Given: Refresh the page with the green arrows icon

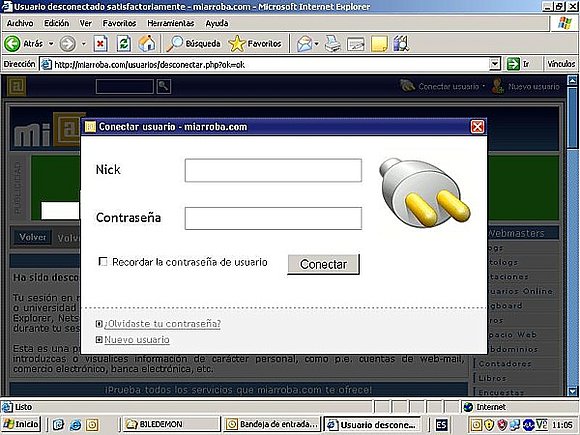Looking at the screenshot, I should [124, 44].
